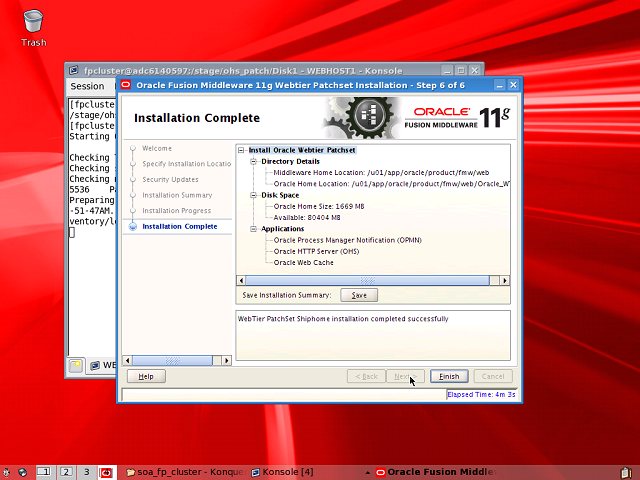The height and width of the screenshot is (480, 640).
Task: Select the WEBHOST1 tab in Konsole
Action: (x=102, y=365)
